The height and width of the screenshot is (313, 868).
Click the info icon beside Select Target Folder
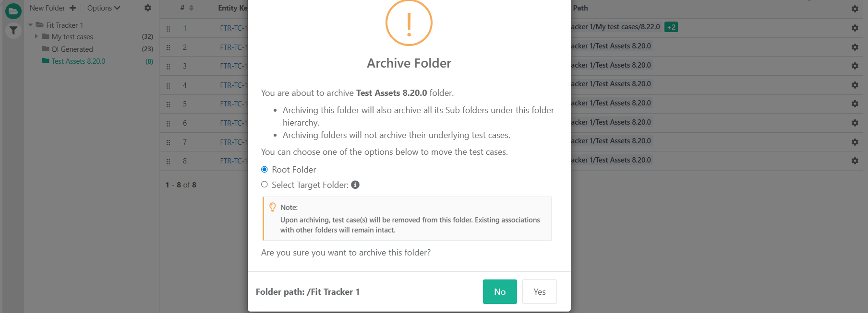(x=355, y=185)
